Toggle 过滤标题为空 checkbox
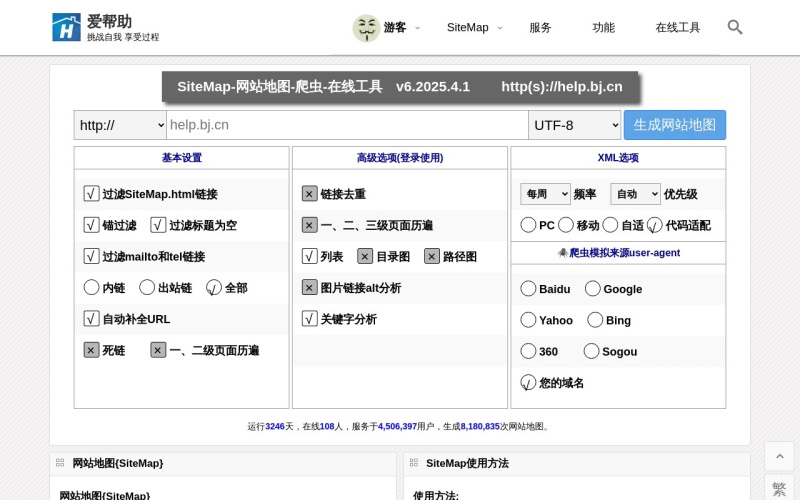Screen dimensions: 800x500 (x=158, y=225)
